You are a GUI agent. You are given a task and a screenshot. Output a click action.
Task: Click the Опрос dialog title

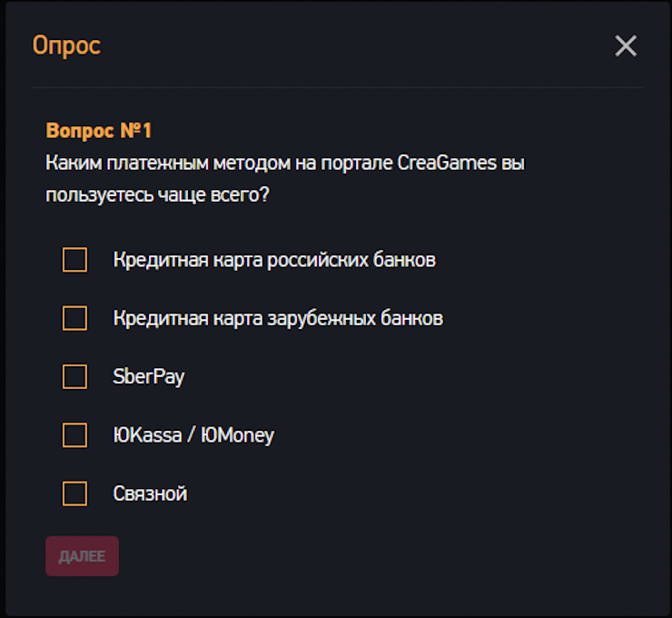66,45
